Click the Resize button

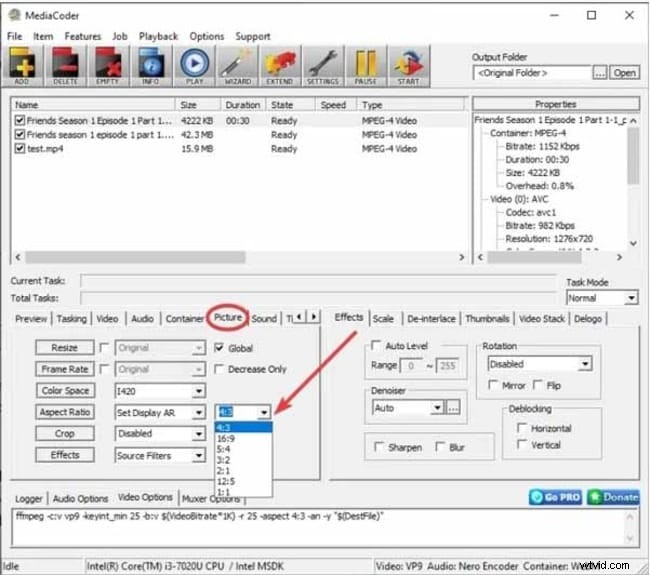click(x=65, y=348)
